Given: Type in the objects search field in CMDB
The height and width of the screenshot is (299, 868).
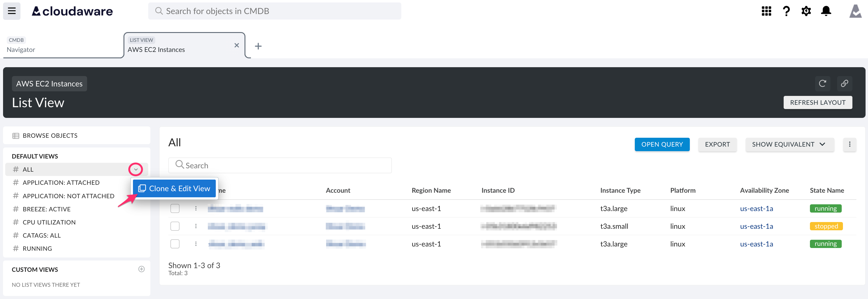Looking at the screenshot, I should tap(275, 11).
